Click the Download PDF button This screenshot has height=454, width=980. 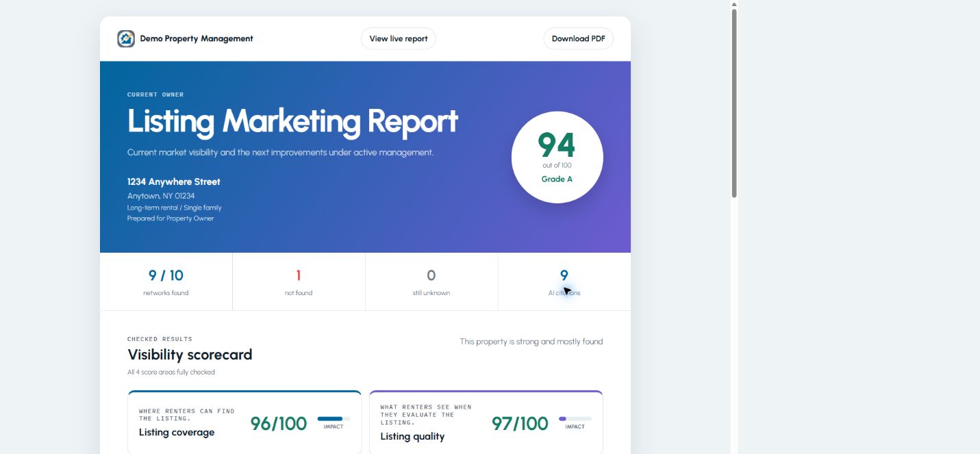click(x=578, y=39)
